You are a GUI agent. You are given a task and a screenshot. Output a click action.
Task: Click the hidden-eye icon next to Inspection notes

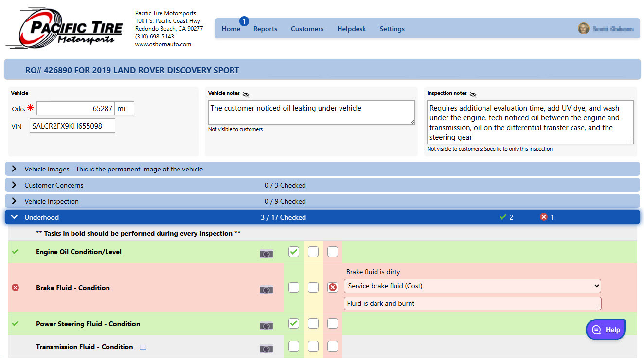coord(473,94)
